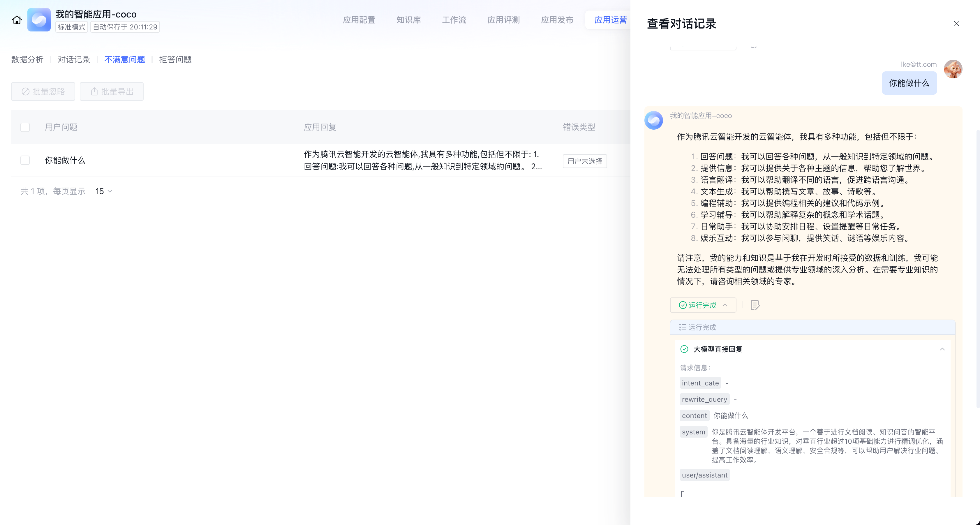Click the conversation panel vertical scrollbar

(x=978, y=269)
